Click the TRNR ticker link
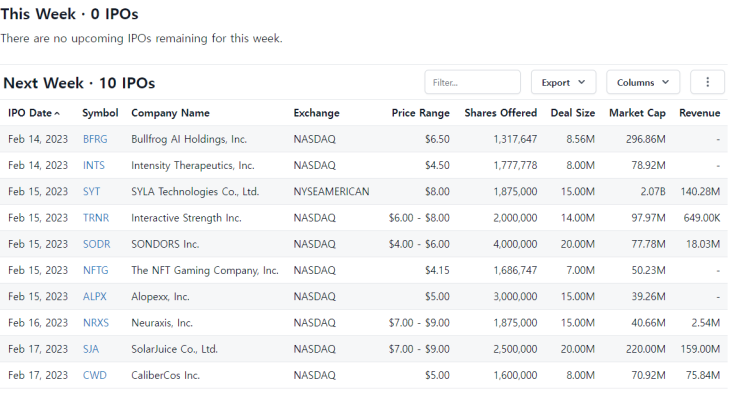The height and width of the screenshot is (400, 743). point(96,218)
